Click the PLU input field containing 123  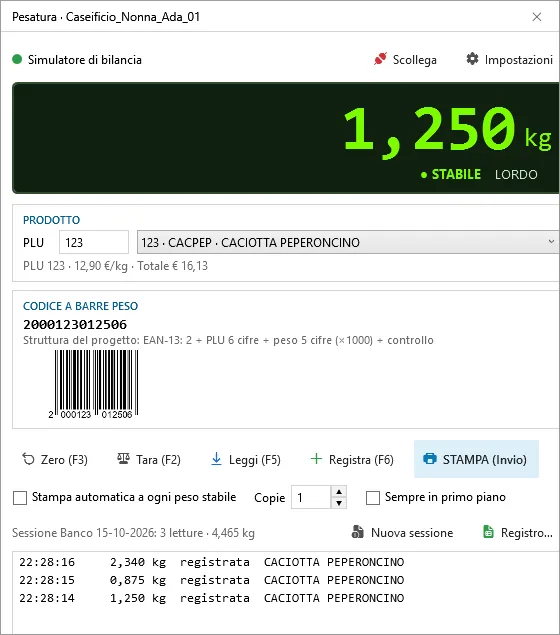coord(94,242)
